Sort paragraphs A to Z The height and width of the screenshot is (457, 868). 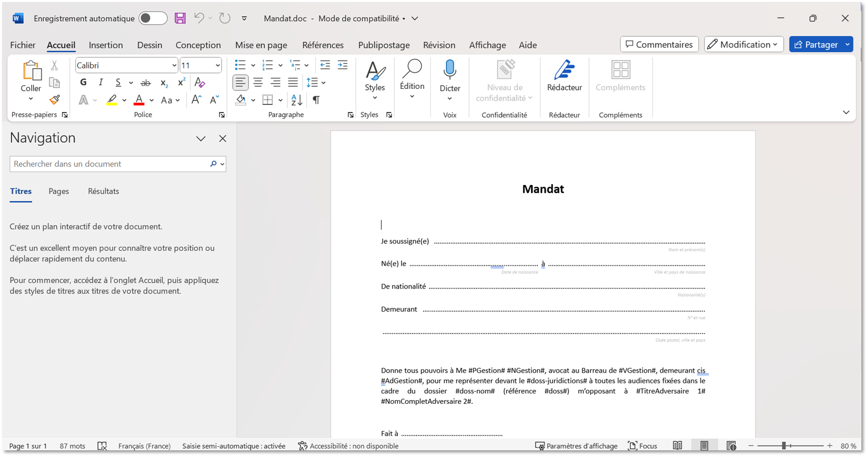(x=297, y=100)
